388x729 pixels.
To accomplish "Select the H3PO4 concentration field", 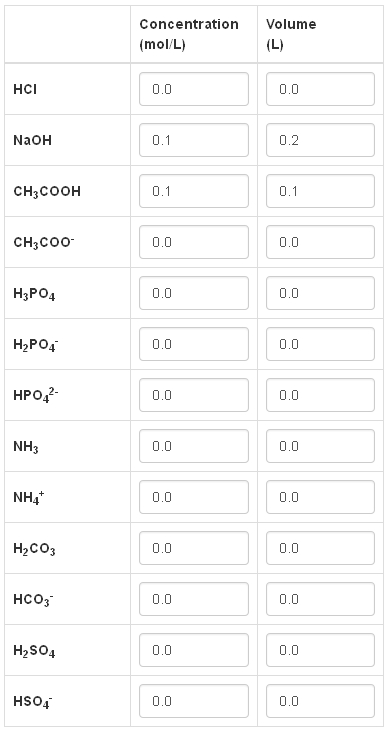I will click(x=194, y=293).
